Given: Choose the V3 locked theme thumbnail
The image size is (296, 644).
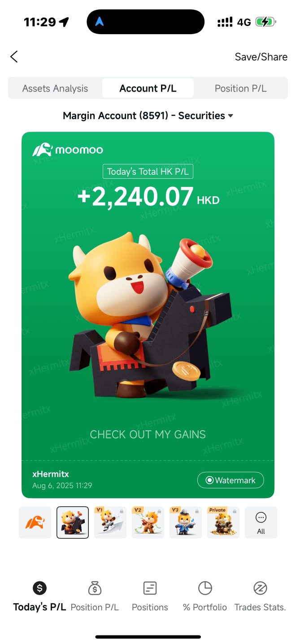Looking at the screenshot, I should 186,522.
